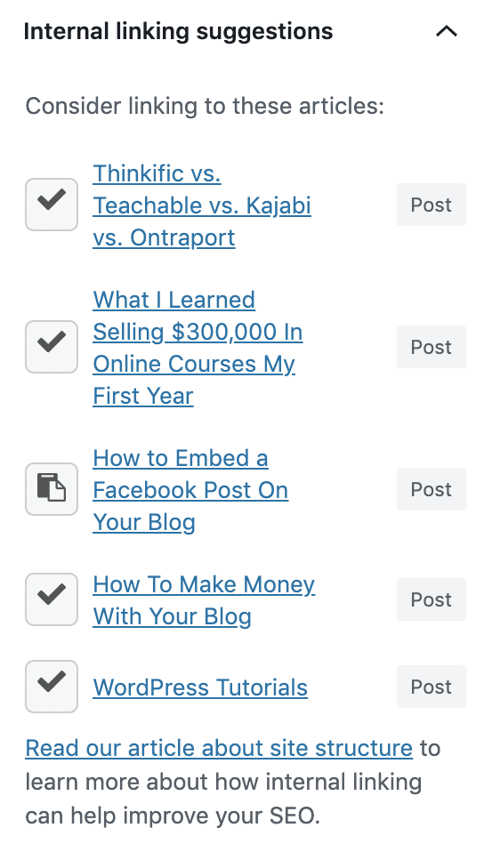Screen dimensions: 484x868
Task: Click Post badge next to Selling $300,000 article
Action: point(432,347)
